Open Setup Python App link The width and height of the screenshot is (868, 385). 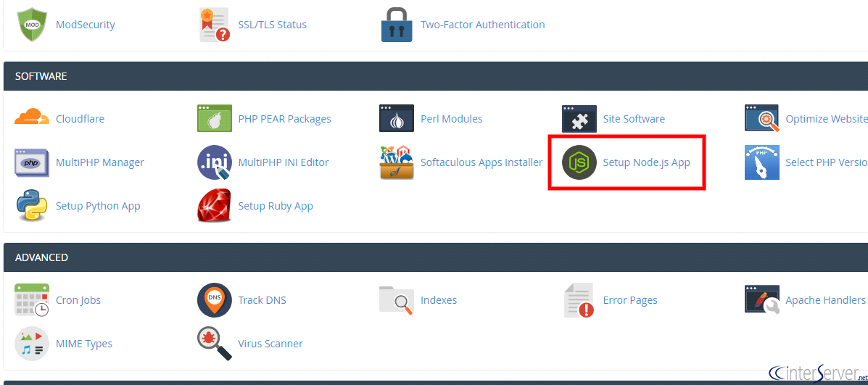98,206
